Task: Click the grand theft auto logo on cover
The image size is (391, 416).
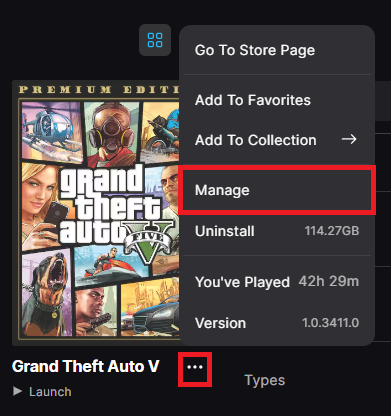Action: (113, 208)
